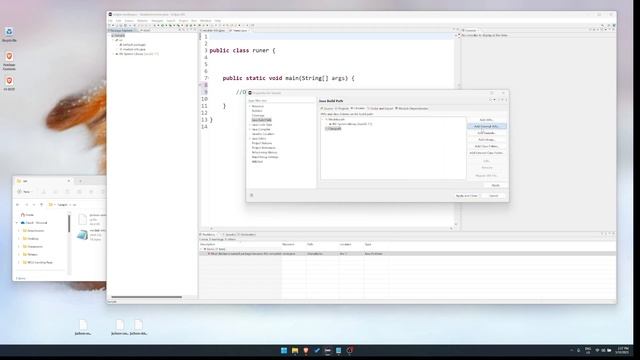
Task: Add a new tab in File Explorer
Action: tap(80, 181)
